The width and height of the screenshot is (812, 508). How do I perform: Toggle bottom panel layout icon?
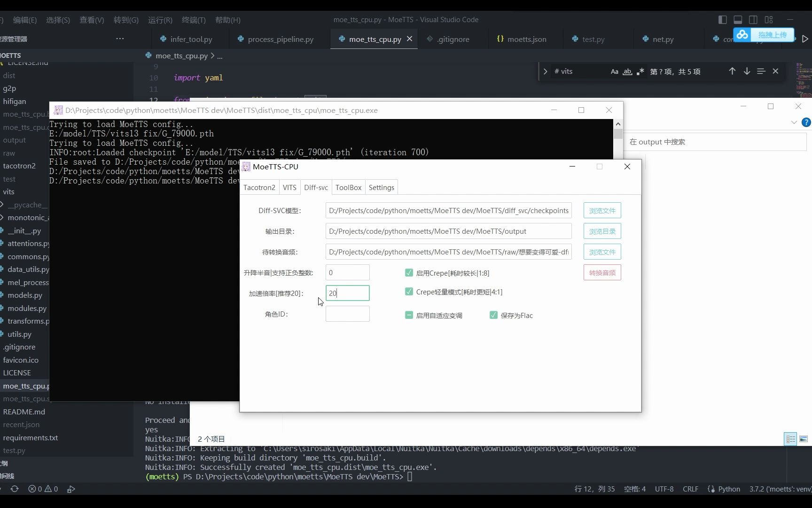pyautogui.click(x=738, y=20)
